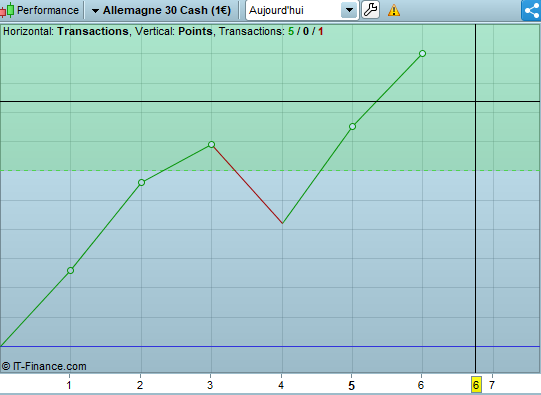The height and width of the screenshot is (395, 541).
Task: Click the neutral transactions count 0
Action: 306,31
